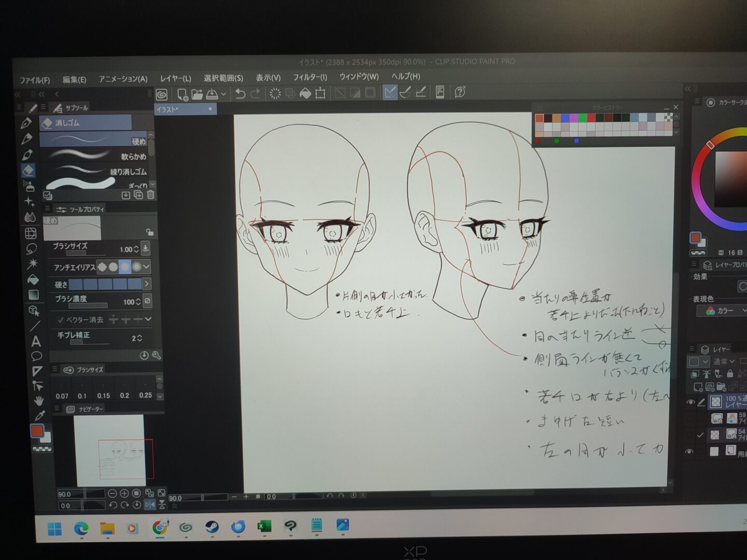This screenshot has height=560, width=747.
Task: Toggle the ベクター消去 checkbox
Action: coord(61,319)
